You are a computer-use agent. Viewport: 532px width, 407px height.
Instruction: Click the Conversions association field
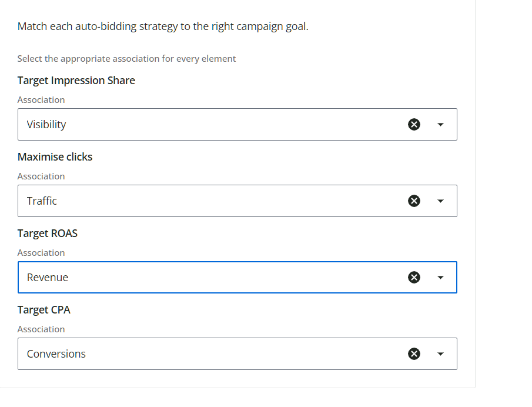(237, 353)
